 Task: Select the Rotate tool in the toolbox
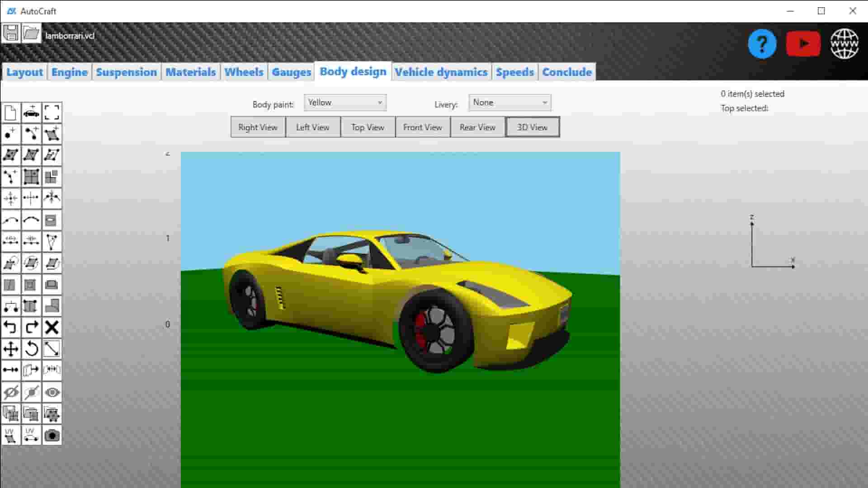tap(31, 348)
